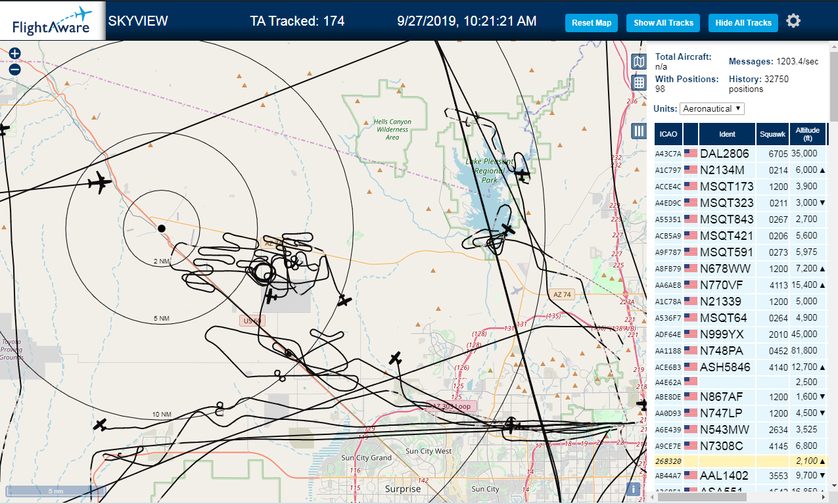Sort table by Ident column header

point(727,134)
